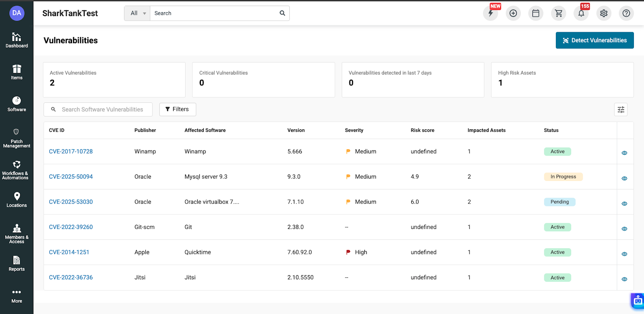The width and height of the screenshot is (644, 314).
Task: Click the Impacted Assets column header
Action: point(487,130)
